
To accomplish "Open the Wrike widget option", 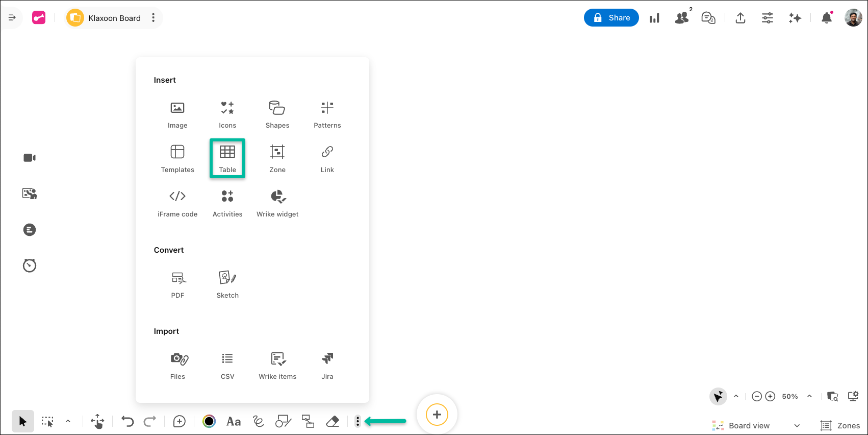I will click(x=277, y=203).
